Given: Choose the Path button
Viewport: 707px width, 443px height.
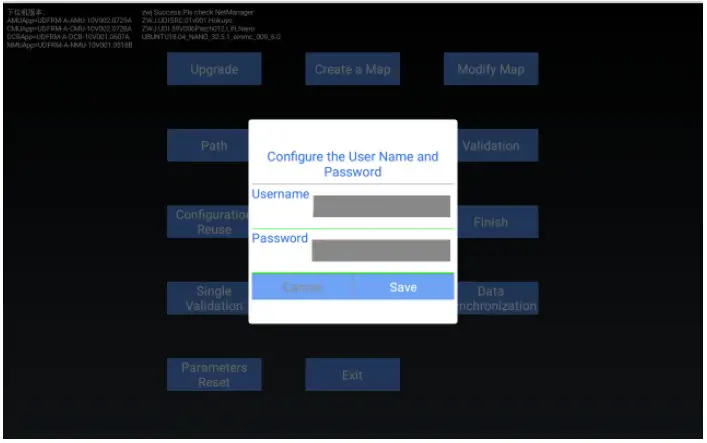Looking at the screenshot, I should (x=208, y=145).
